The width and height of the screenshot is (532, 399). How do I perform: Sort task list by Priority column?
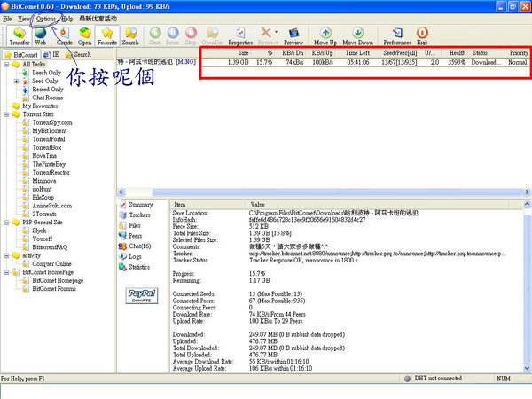tap(519, 53)
